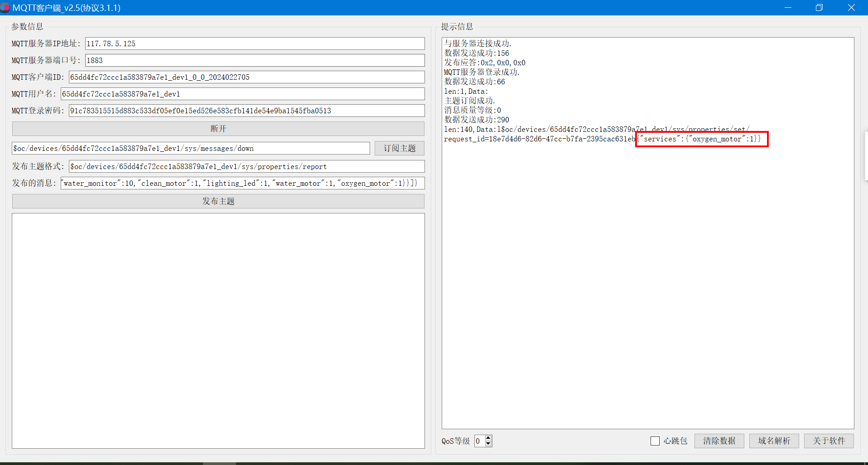Click the MQTT client app icon in title bar
Viewport: 868px width, 465px height.
[x=4, y=8]
